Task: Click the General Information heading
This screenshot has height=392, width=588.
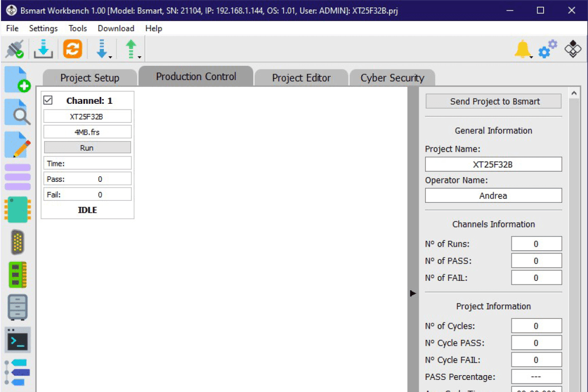Action: (494, 131)
